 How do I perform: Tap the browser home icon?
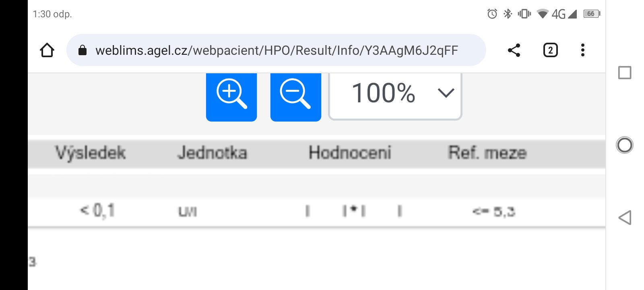[x=47, y=50]
